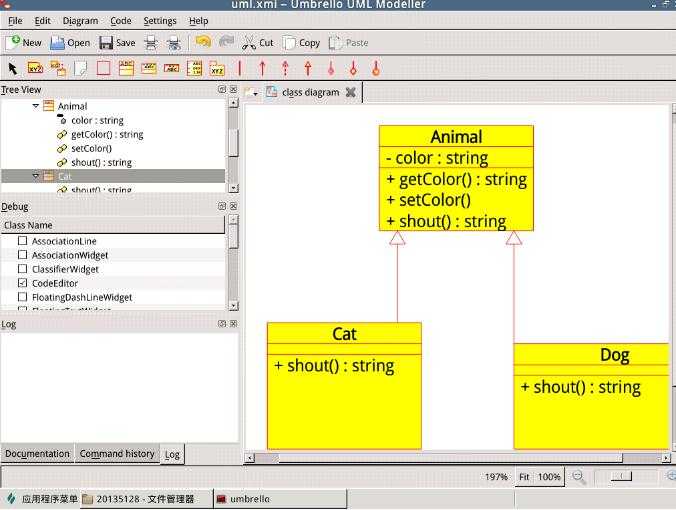Image resolution: width=676 pixels, height=510 pixels.
Task: Open the applications menu on the taskbar
Action: [x=42, y=499]
